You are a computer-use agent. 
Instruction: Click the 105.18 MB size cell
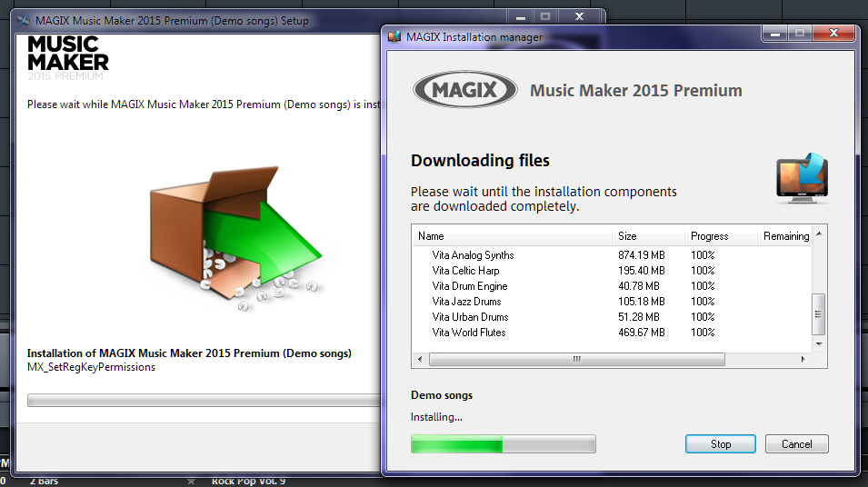[641, 302]
